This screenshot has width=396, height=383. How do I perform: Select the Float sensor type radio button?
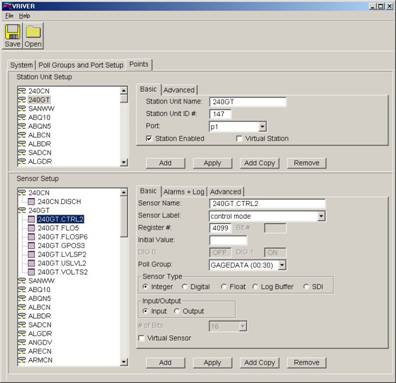224,287
